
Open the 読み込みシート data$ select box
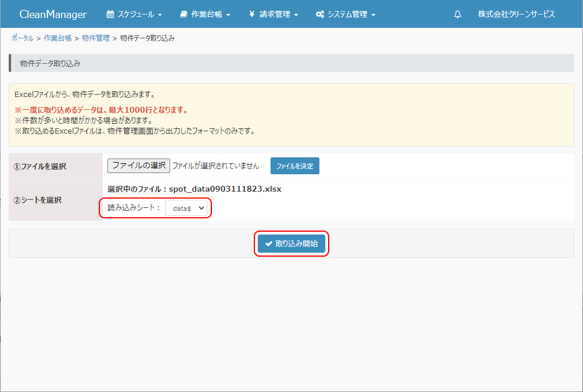point(186,208)
